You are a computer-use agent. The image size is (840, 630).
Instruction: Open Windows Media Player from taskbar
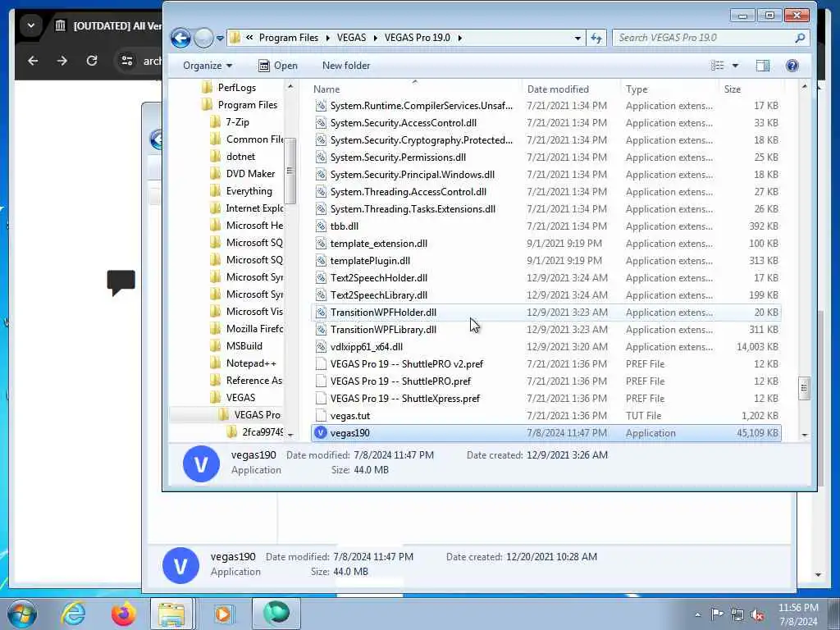tap(222, 614)
